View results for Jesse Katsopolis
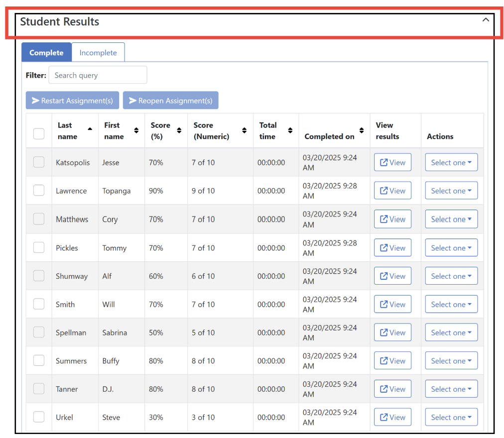Viewport: 504px width, 438px height. [392, 162]
